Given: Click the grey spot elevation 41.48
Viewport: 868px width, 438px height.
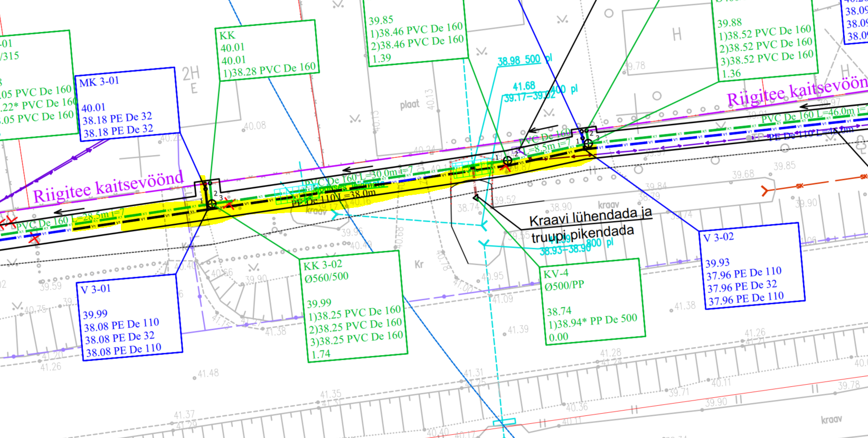Looking at the screenshot, I should (207, 373).
